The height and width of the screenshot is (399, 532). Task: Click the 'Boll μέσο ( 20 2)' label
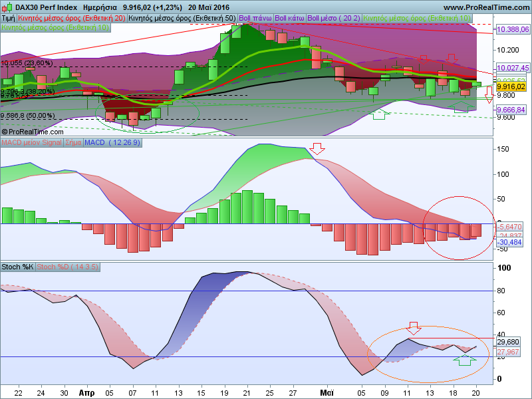click(334, 19)
